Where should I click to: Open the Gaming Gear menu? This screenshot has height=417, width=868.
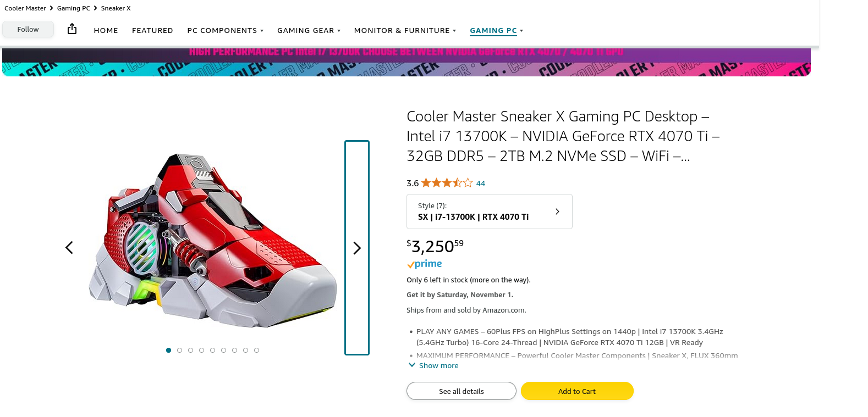pos(309,31)
